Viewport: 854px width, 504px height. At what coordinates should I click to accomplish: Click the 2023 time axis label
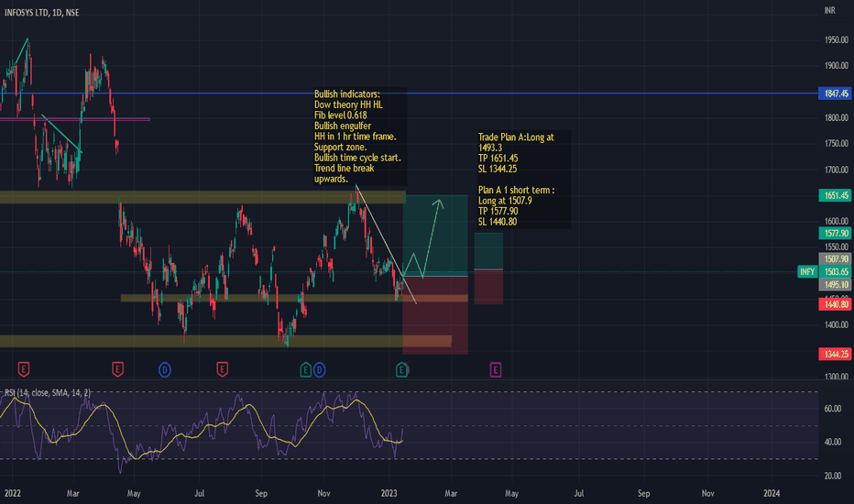coord(389,493)
